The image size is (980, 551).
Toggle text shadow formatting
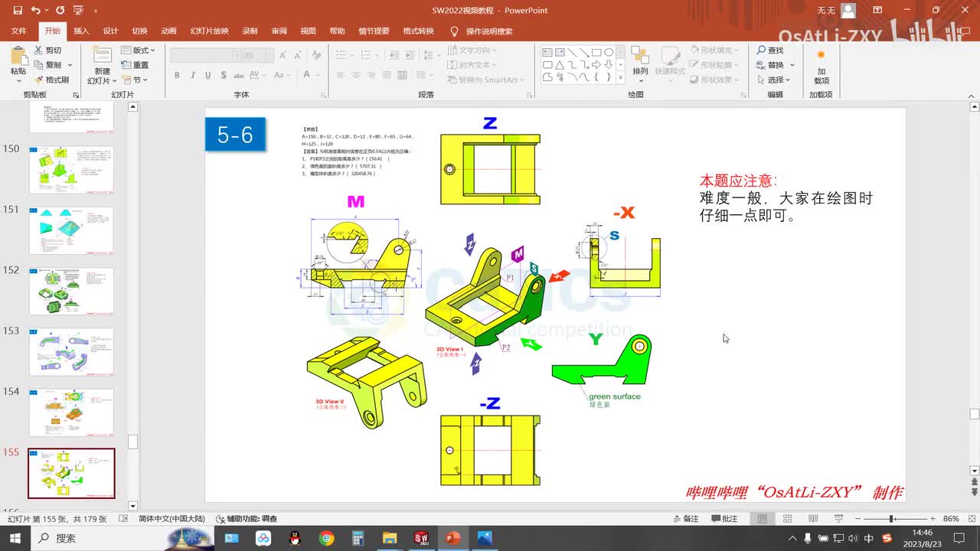click(x=223, y=75)
